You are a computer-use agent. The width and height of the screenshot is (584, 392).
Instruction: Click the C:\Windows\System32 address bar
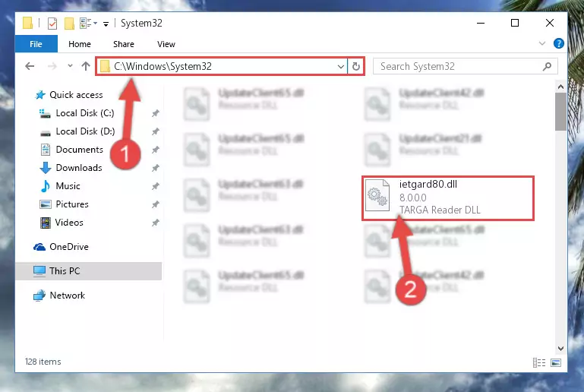pyautogui.click(x=222, y=66)
